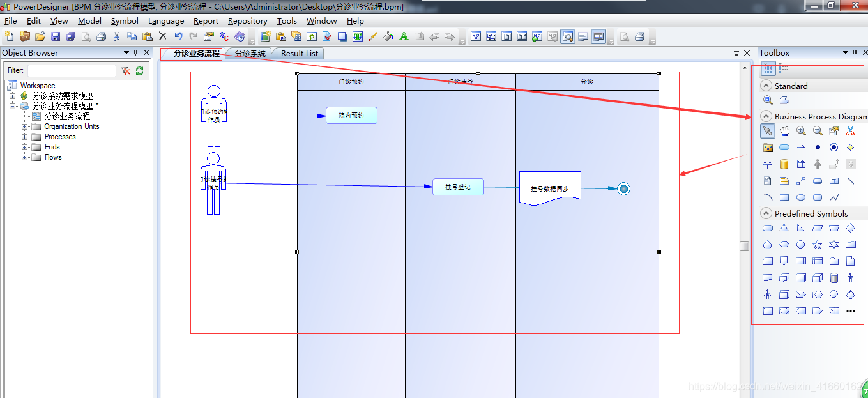Pick the triangle predefined symbol
Screen dimensions: 868x398
784,228
